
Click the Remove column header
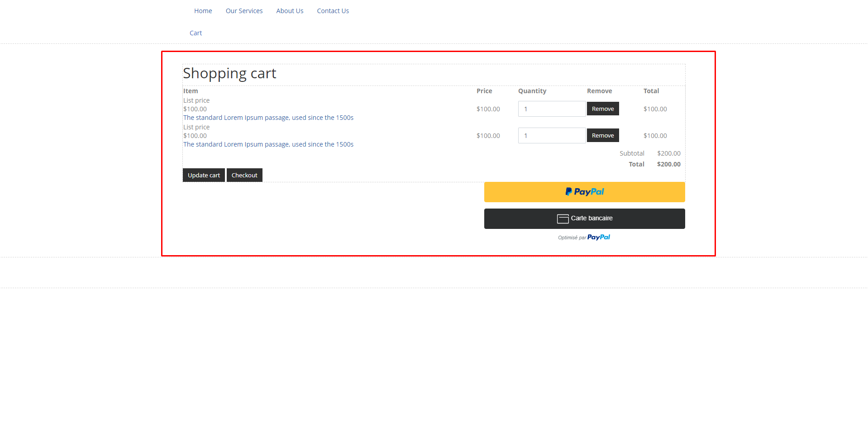click(x=599, y=91)
